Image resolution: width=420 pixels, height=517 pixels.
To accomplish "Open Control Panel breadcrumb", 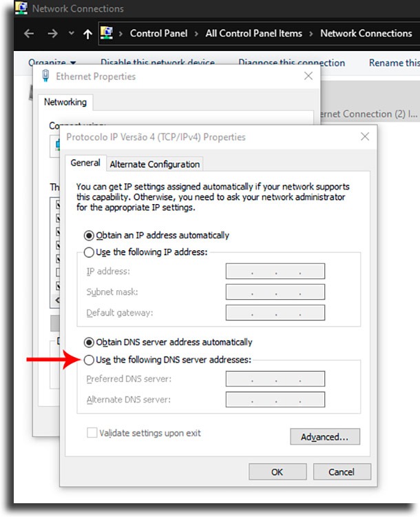I will pyautogui.click(x=158, y=33).
